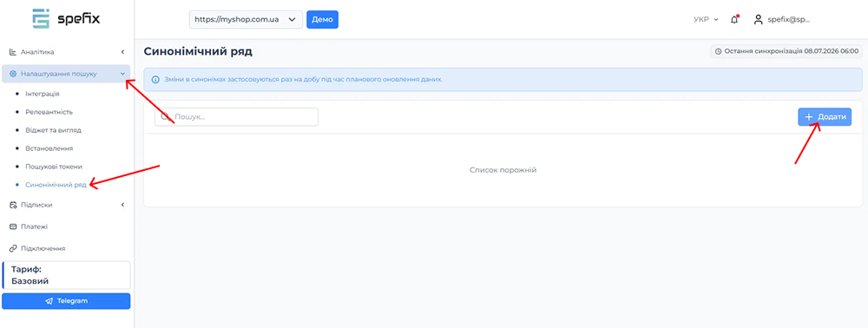Click the Платежі card icon
This screenshot has height=328, width=868.
[13, 226]
